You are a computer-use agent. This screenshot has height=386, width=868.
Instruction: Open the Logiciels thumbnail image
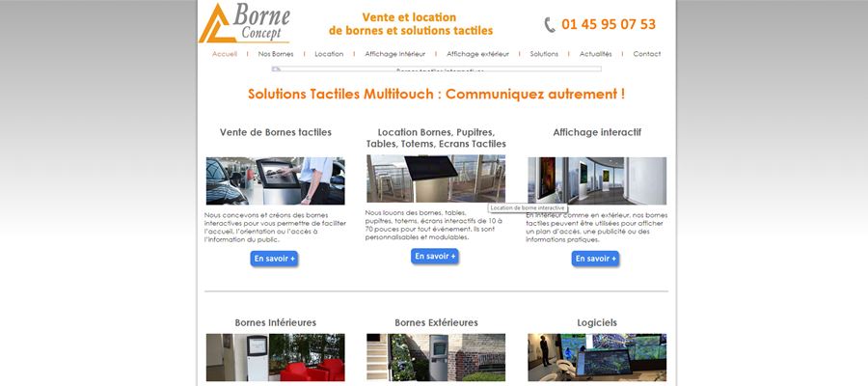click(x=597, y=357)
